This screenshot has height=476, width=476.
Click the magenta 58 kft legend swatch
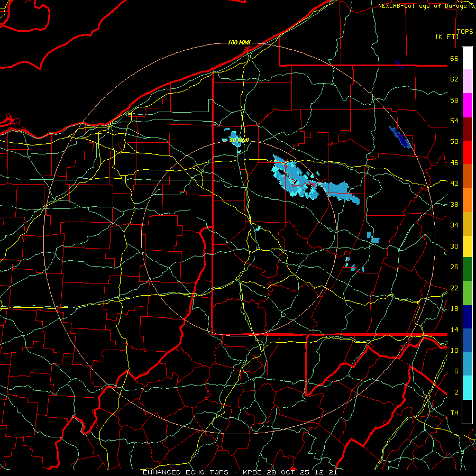point(467,105)
